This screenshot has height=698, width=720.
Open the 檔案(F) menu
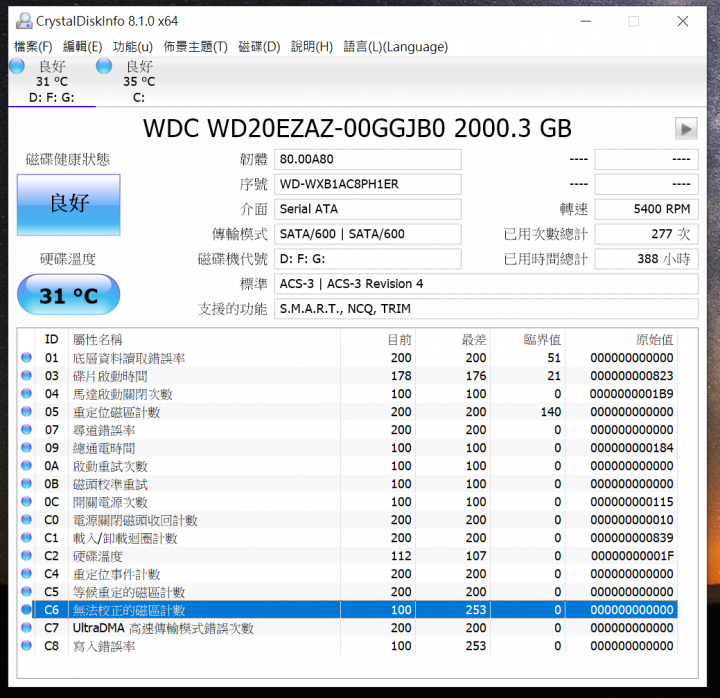[x=33, y=46]
